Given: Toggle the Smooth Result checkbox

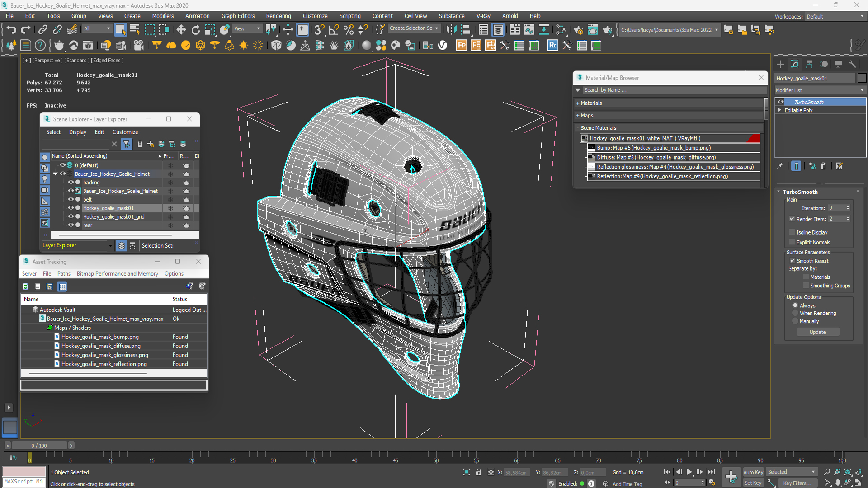Looking at the screenshot, I should point(793,261).
